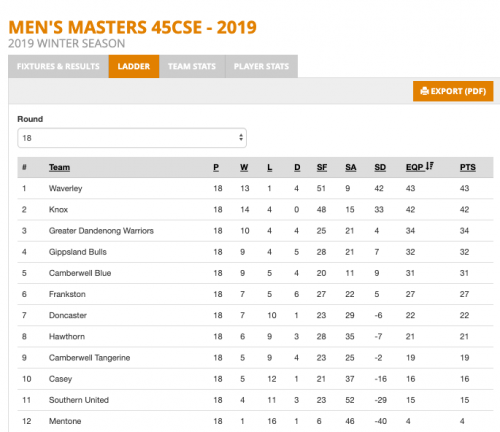Select the Frankston team name
The width and height of the screenshot is (500, 432).
point(67,294)
